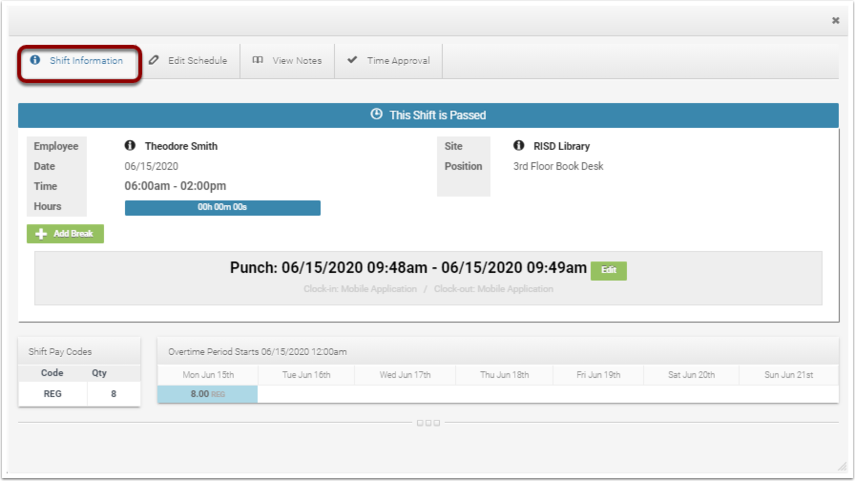Click the Punch time range heading

click(x=408, y=268)
